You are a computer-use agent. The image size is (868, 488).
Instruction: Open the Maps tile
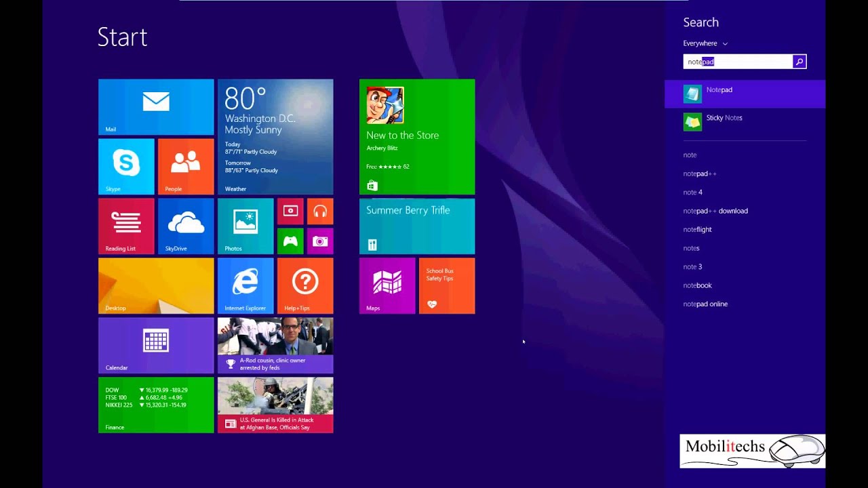[x=387, y=286]
